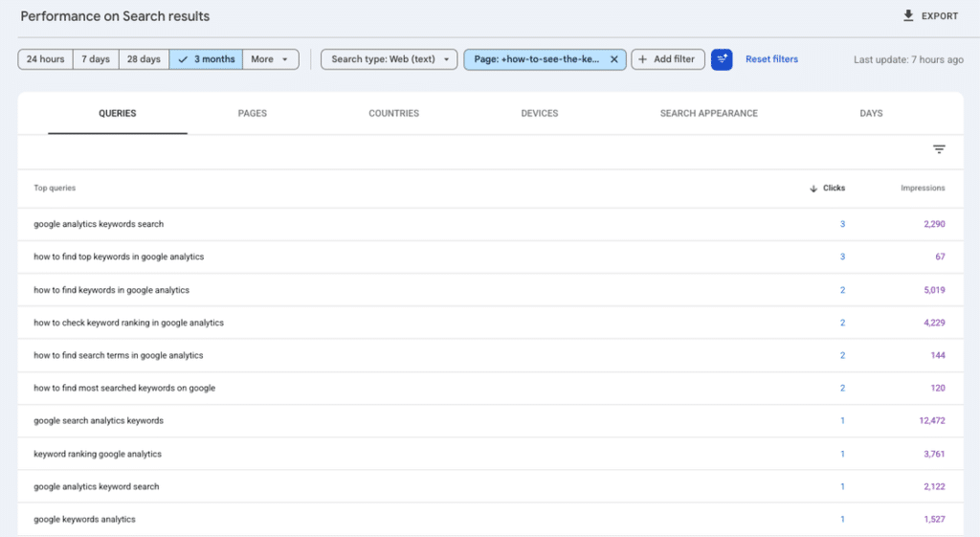Click the 3,761 impressions value
Image resolution: width=980 pixels, height=537 pixels.
[934, 454]
